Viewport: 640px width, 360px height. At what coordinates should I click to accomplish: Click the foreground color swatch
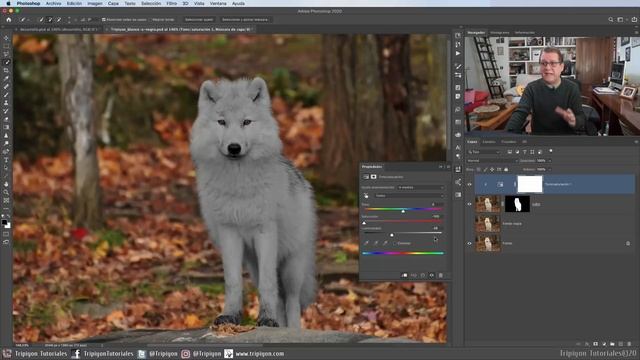tap(4, 222)
